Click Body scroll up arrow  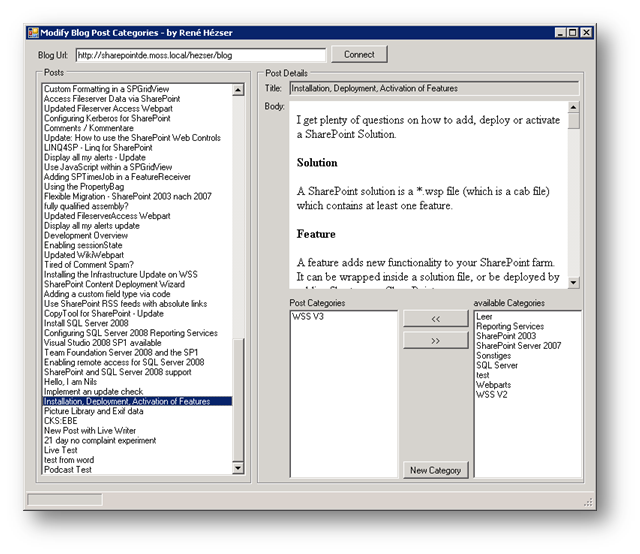pyautogui.click(x=573, y=107)
